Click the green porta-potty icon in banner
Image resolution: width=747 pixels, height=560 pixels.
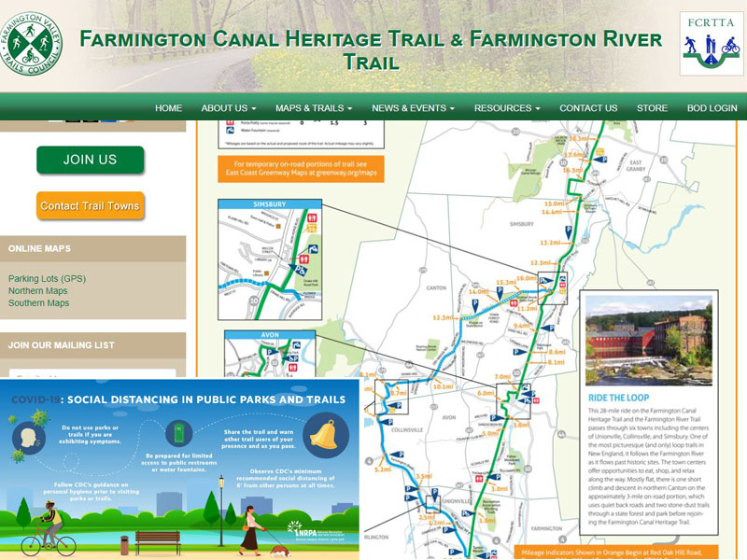(x=179, y=434)
